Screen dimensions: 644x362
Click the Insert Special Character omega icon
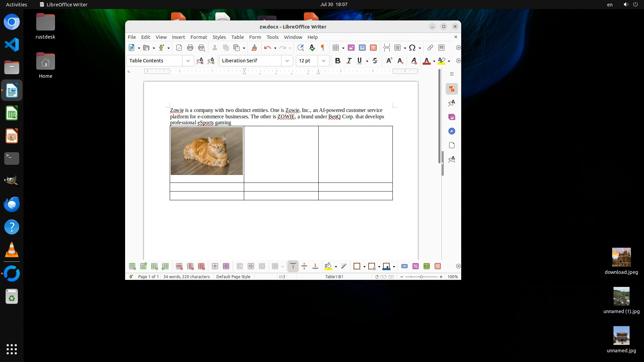(412, 48)
